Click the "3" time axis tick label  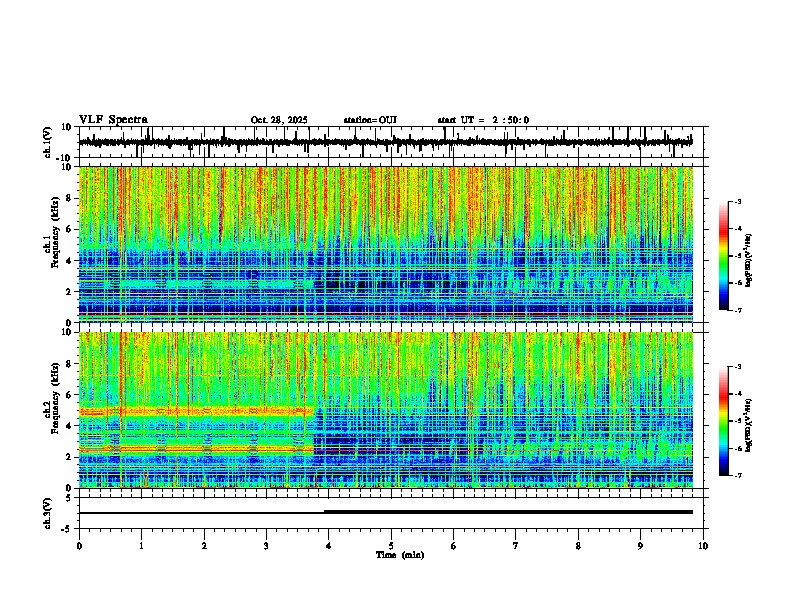point(266,546)
